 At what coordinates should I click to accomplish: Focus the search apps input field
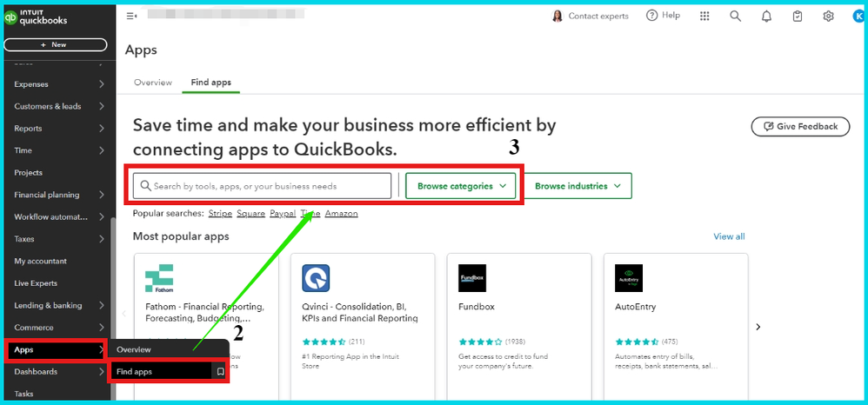262,186
